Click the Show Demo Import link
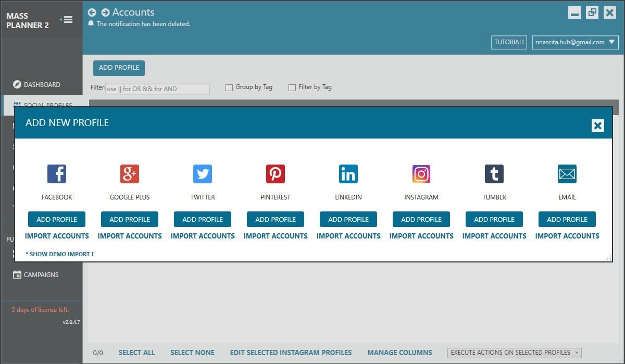This screenshot has width=625, height=364. (x=60, y=254)
